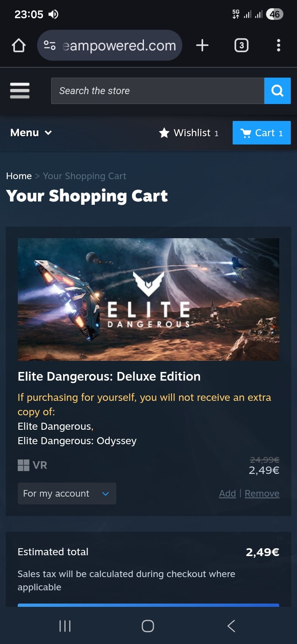Open the browser three-dot overflow menu
297x644 pixels.
click(x=278, y=45)
